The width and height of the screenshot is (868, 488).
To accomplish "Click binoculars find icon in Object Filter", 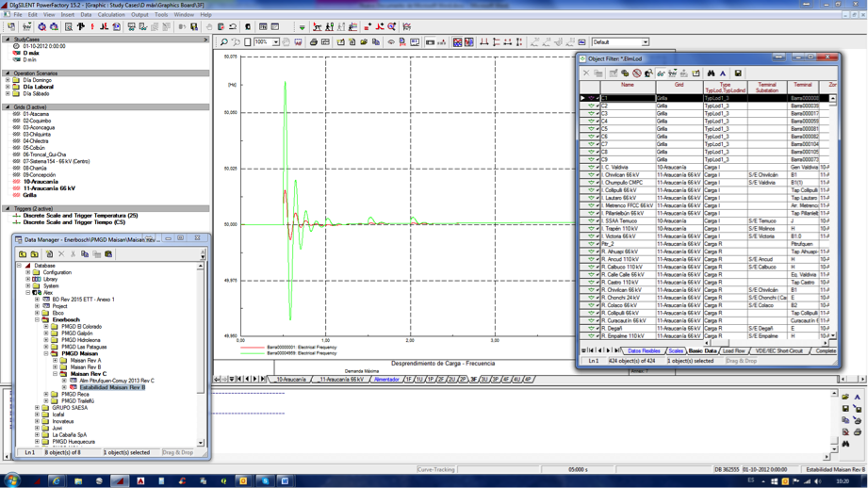I will [711, 73].
